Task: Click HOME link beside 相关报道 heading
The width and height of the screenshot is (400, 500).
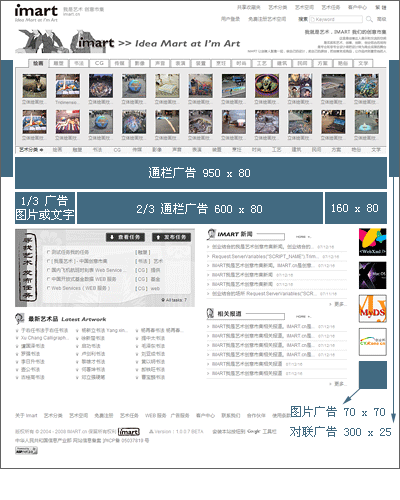Action: (303, 316)
